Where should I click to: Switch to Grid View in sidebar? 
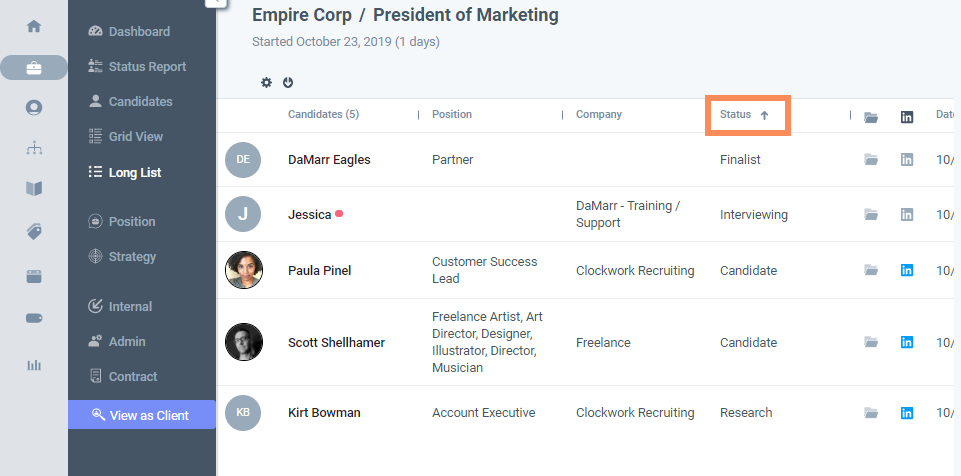click(135, 136)
